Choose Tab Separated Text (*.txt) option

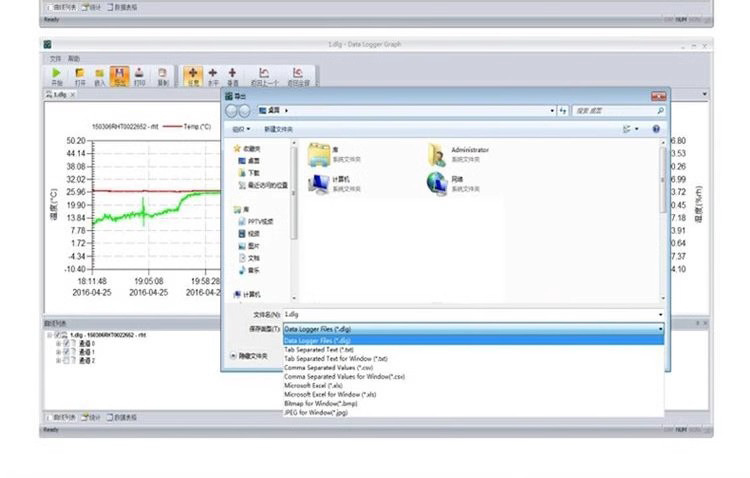click(x=474, y=350)
